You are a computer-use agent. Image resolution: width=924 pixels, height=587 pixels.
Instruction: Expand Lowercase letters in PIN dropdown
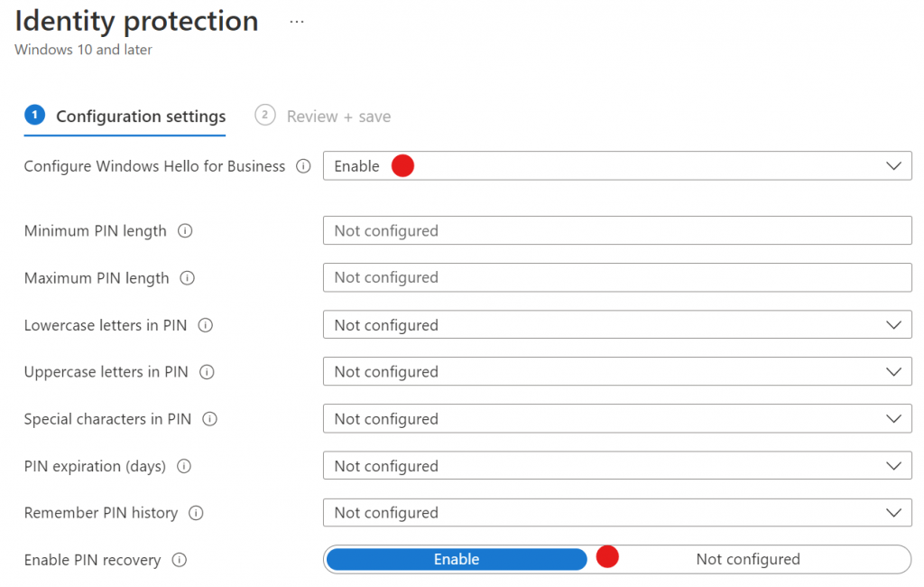click(617, 324)
